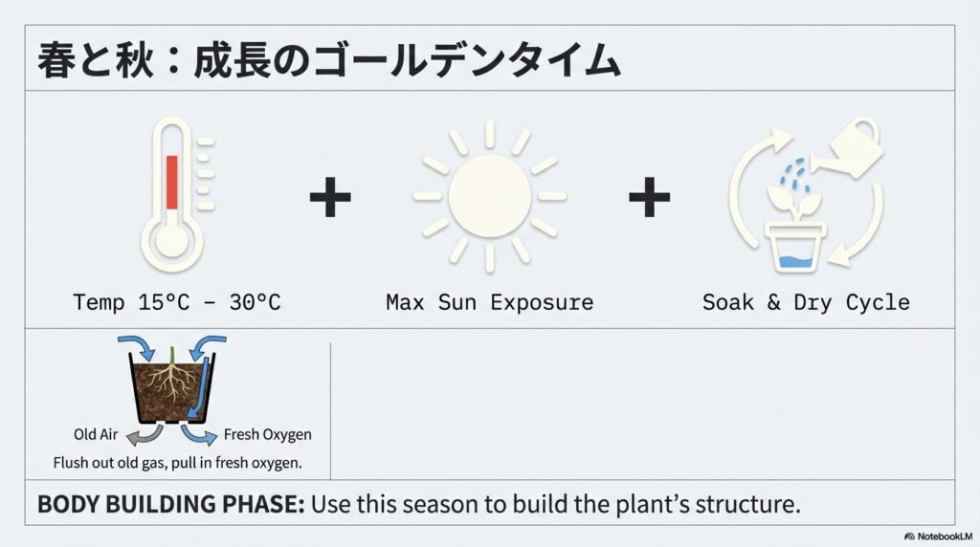The height and width of the screenshot is (547, 980).
Task: Click the 'Max Sun Exposure' label
Action: tap(489, 303)
